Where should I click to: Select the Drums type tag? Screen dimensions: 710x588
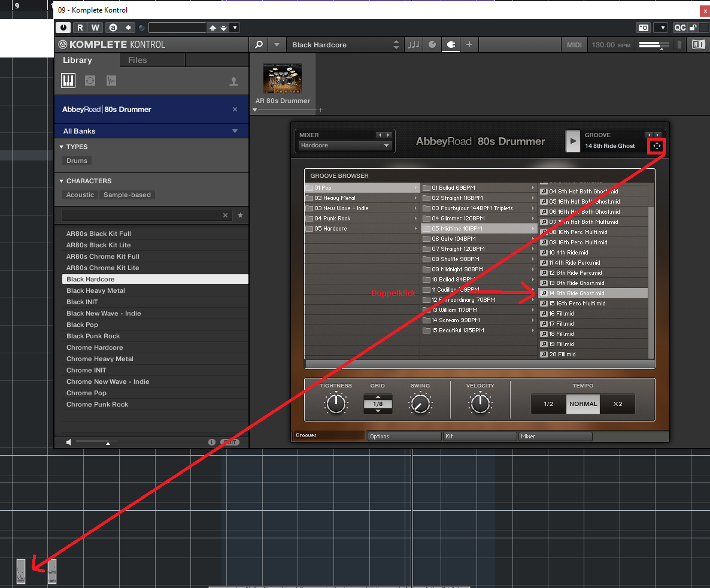click(77, 160)
